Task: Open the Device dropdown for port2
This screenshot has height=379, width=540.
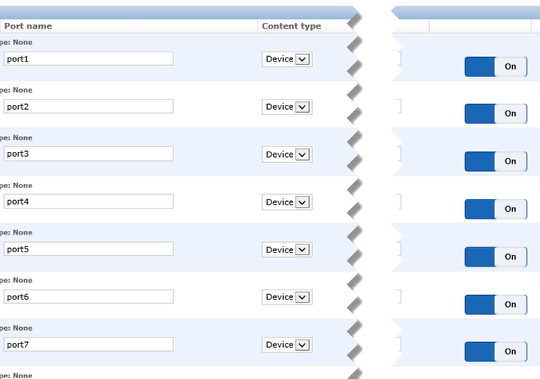Action: tap(287, 107)
